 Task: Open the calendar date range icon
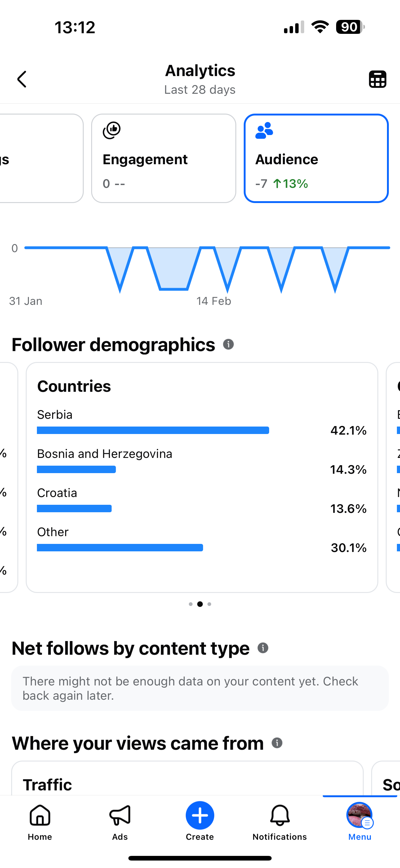tap(377, 79)
